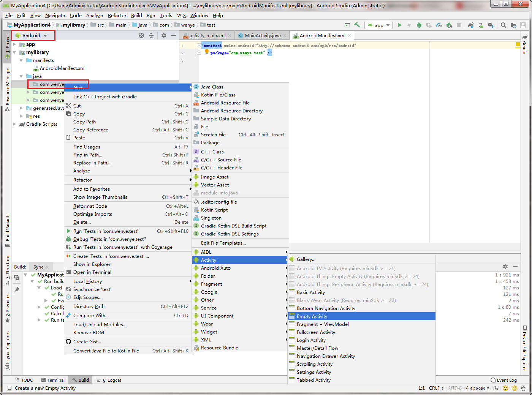Click the Select Run/Debug target window icon
The height and width of the screenshot is (395, 532).
pyautogui.click(x=347, y=25)
